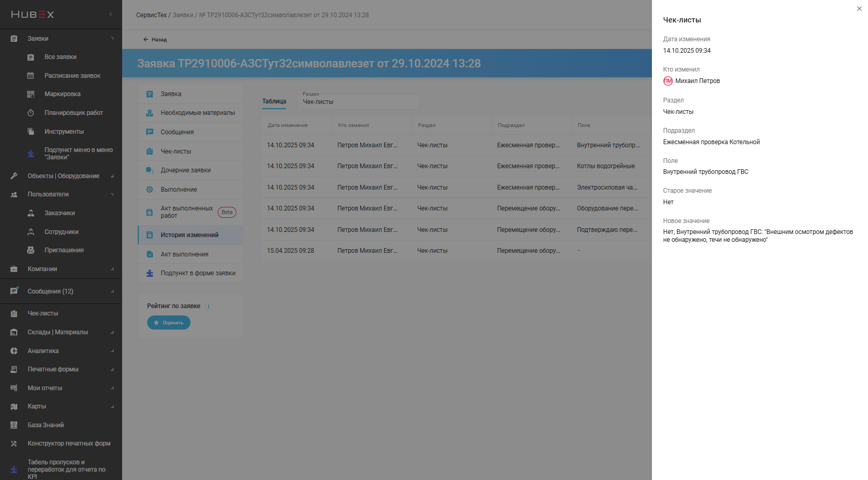868x480 pixels.
Task: Expand the Аналитика sidebar section
Action: tap(112, 351)
